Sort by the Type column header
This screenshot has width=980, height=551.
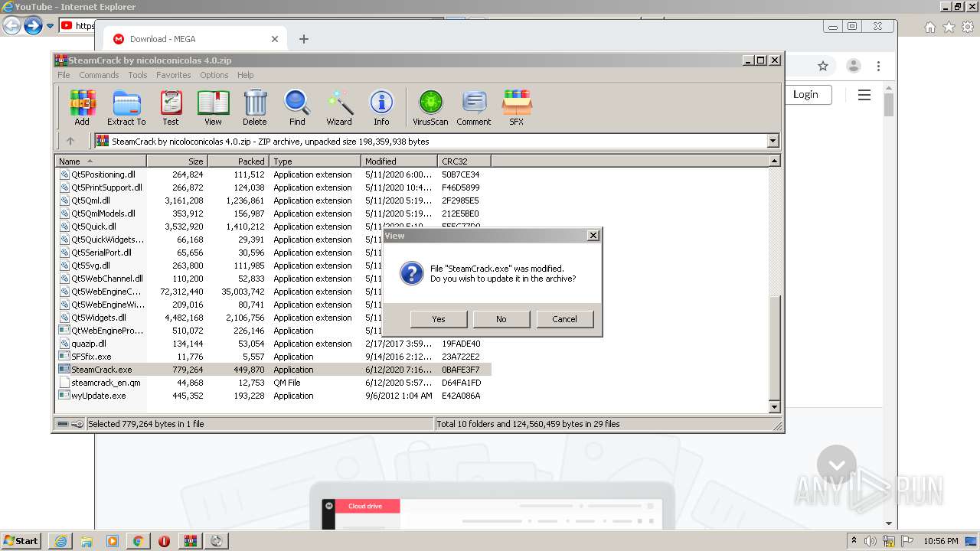[315, 161]
